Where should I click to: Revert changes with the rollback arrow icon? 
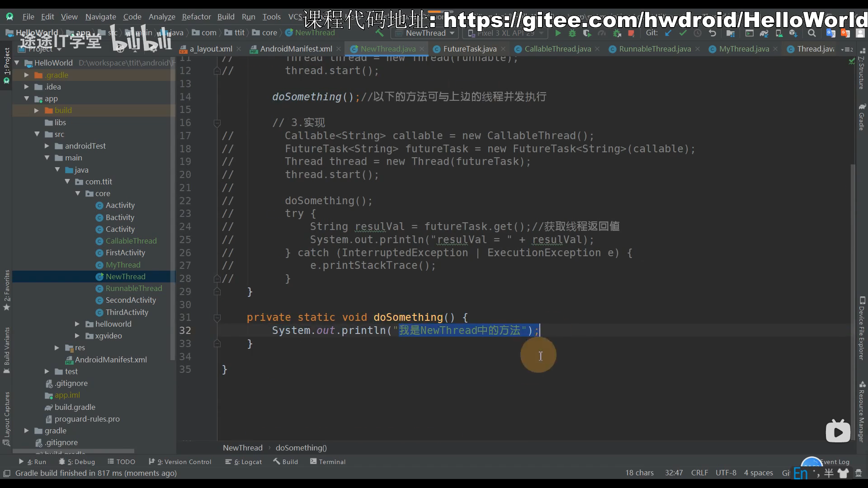[x=712, y=33]
